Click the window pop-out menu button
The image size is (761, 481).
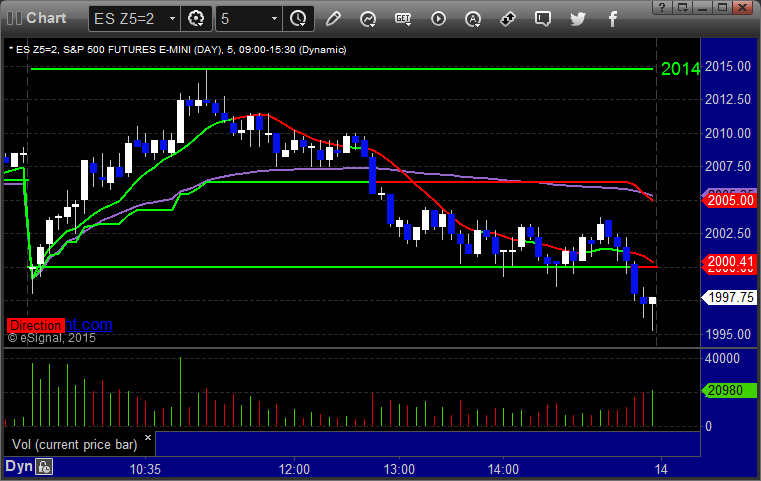[683, 7]
